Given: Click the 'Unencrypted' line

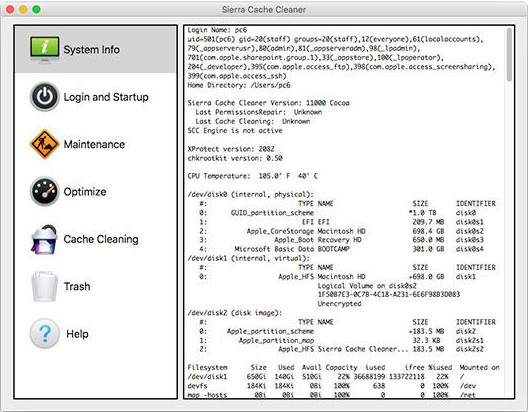Looking at the screenshot, I should [x=339, y=304].
